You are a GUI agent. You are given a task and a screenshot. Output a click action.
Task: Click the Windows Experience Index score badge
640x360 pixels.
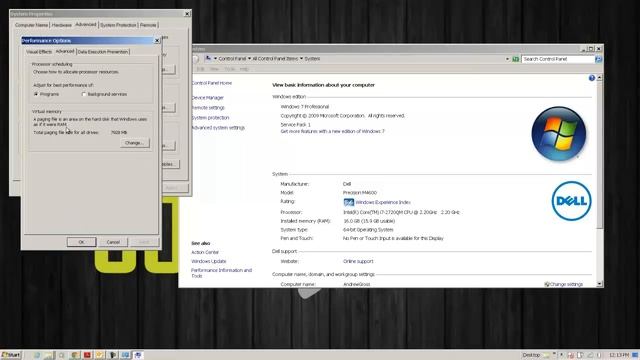tap(349, 202)
